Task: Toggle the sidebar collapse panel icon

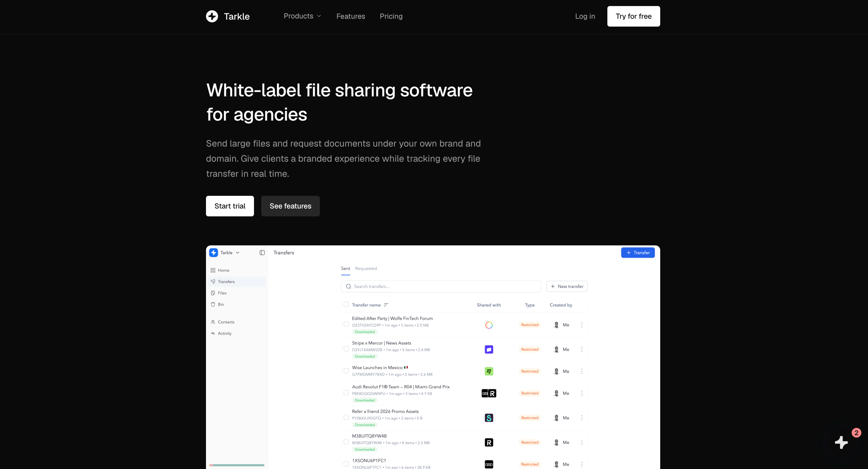Action: click(x=262, y=253)
